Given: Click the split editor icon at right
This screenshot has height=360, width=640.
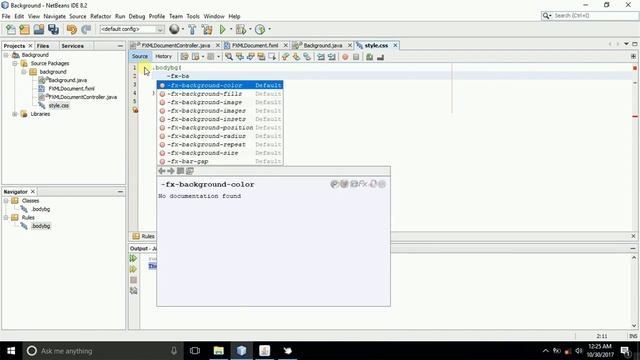Looking at the screenshot, I should (x=633, y=56).
